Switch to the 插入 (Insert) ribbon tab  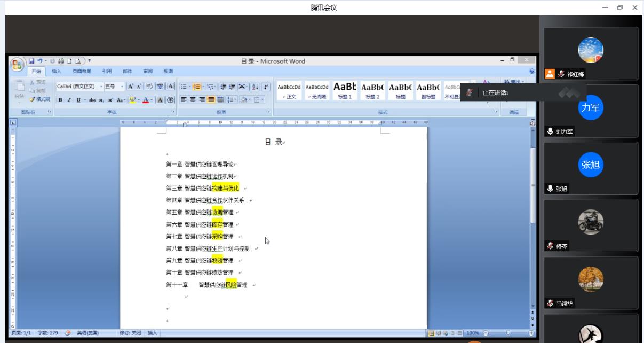(57, 71)
